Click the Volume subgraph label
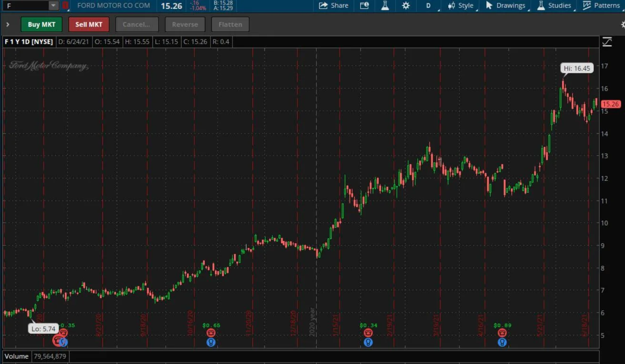Image resolution: width=625 pixels, height=364 pixels. pyautogui.click(x=17, y=356)
